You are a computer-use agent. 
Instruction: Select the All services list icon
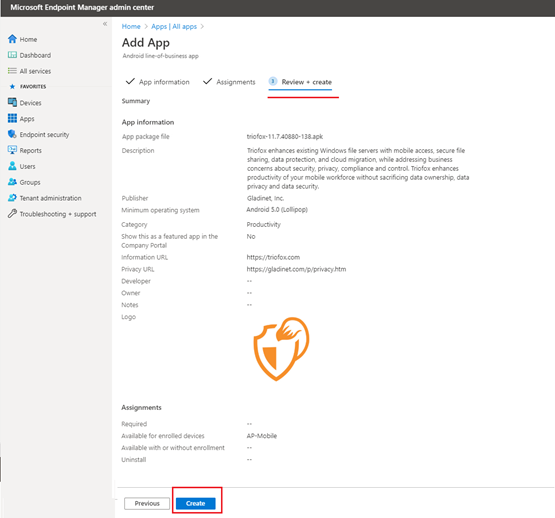point(12,71)
